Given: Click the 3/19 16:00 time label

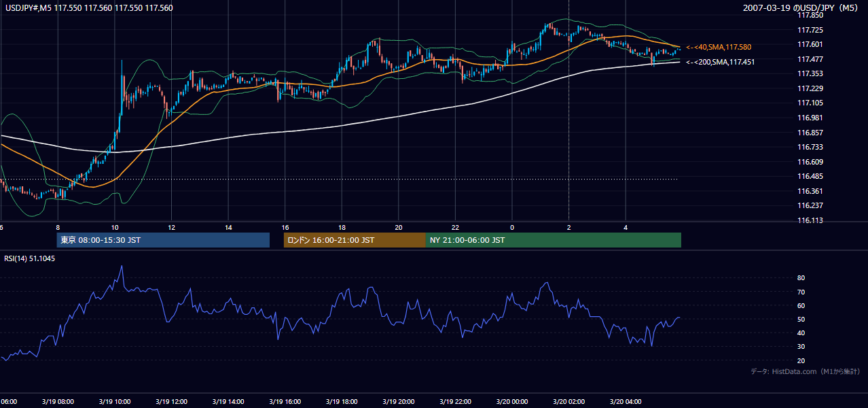Looking at the screenshot, I should tap(285, 402).
